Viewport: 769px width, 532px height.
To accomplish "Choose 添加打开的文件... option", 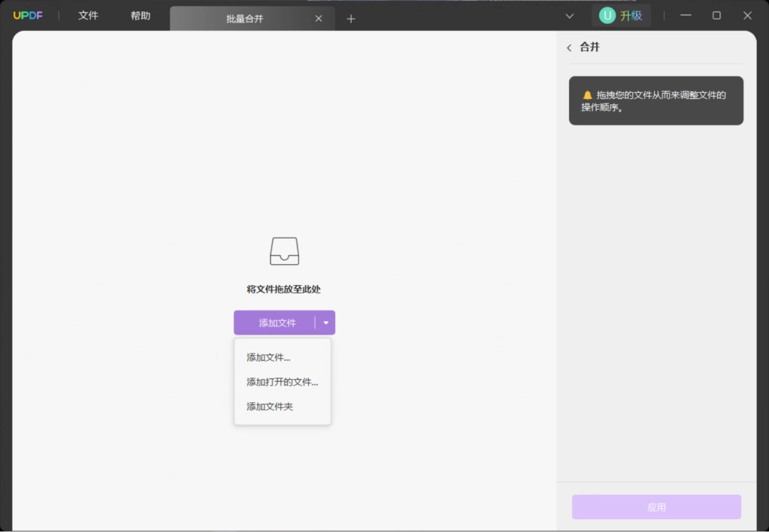I will click(x=282, y=382).
